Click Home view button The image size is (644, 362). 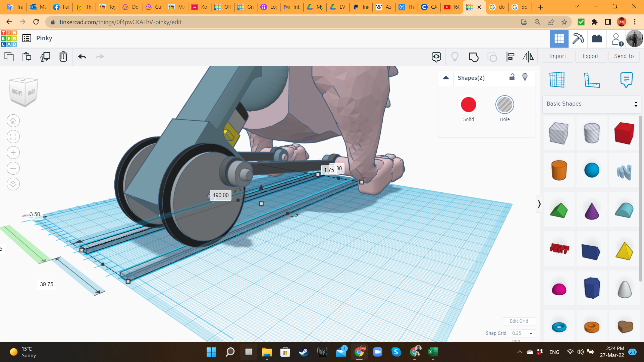13,121
